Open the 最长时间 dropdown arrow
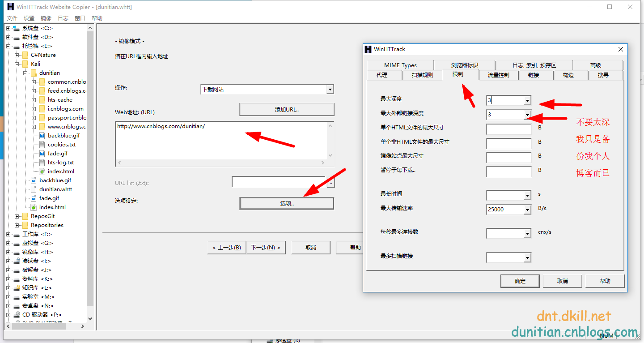644x343 pixels. tap(527, 196)
